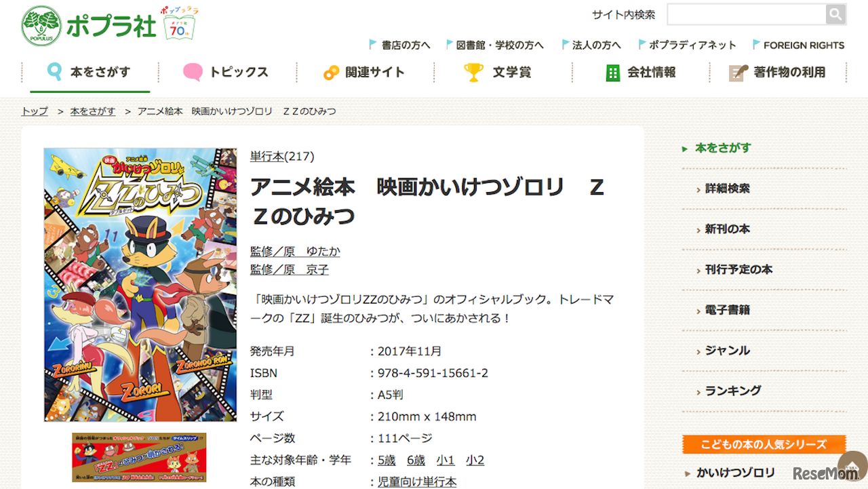The width and height of the screenshot is (868, 489).
Task: Click the magnifier icon on 本をさがす tab
Action: (55, 71)
